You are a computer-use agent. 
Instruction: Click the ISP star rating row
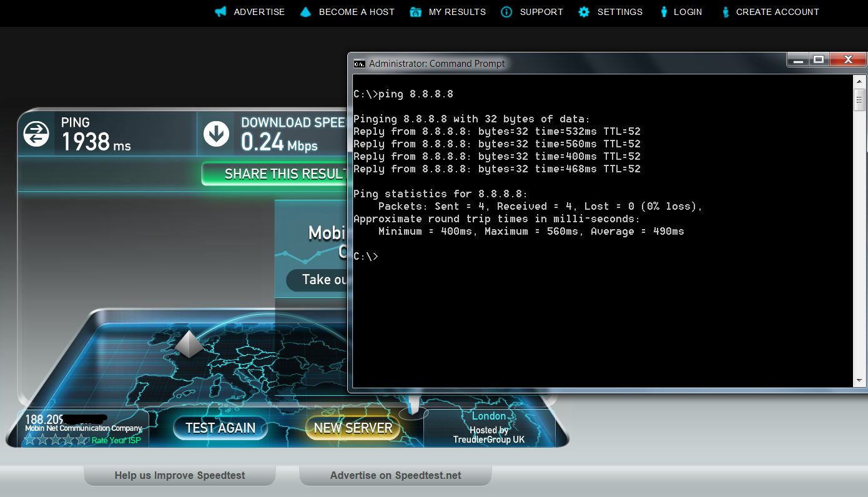(x=57, y=440)
